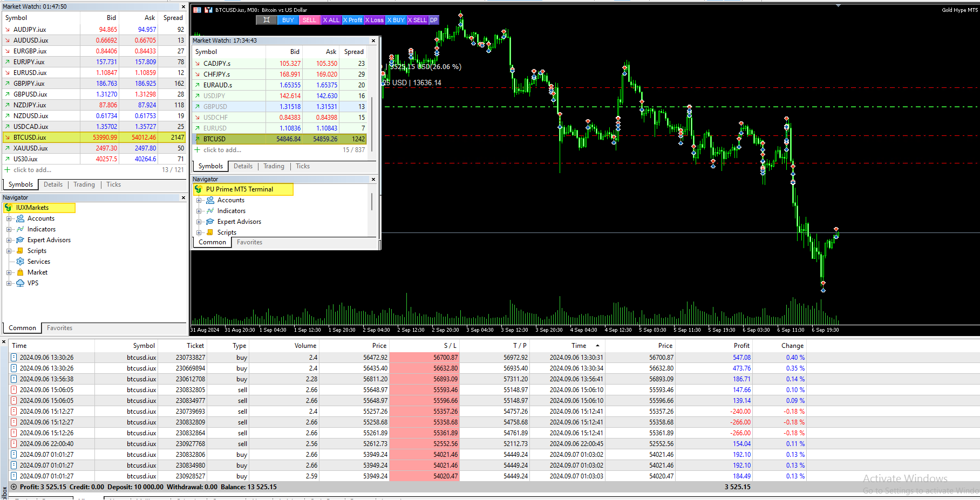Click the X ALL close-all button
Image resolution: width=980 pixels, height=500 pixels.
[331, 20]
